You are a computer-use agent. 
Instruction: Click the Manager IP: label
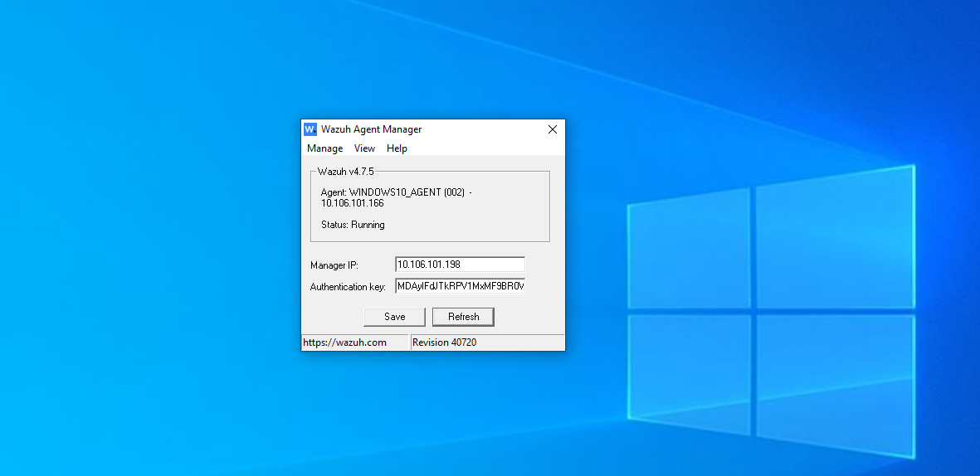334,265
